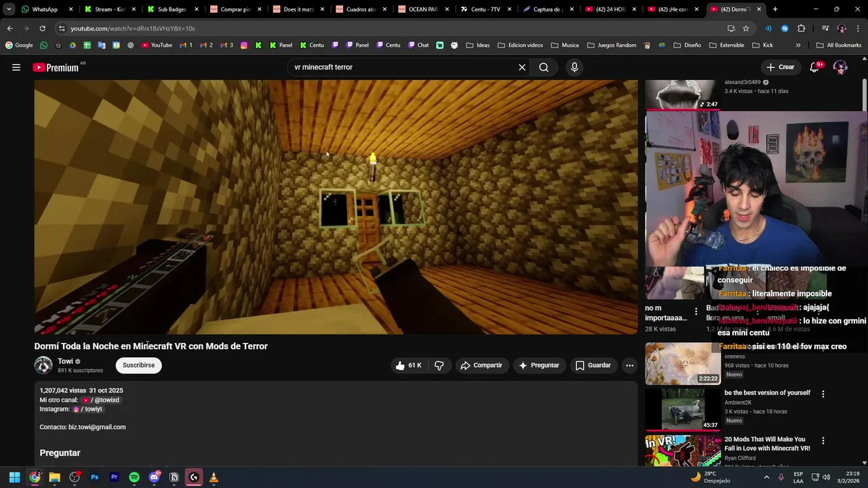868x488 pixels.
Task: Like the video with 61 K likes
Action: pyautogui.click(x=408, y=365)
